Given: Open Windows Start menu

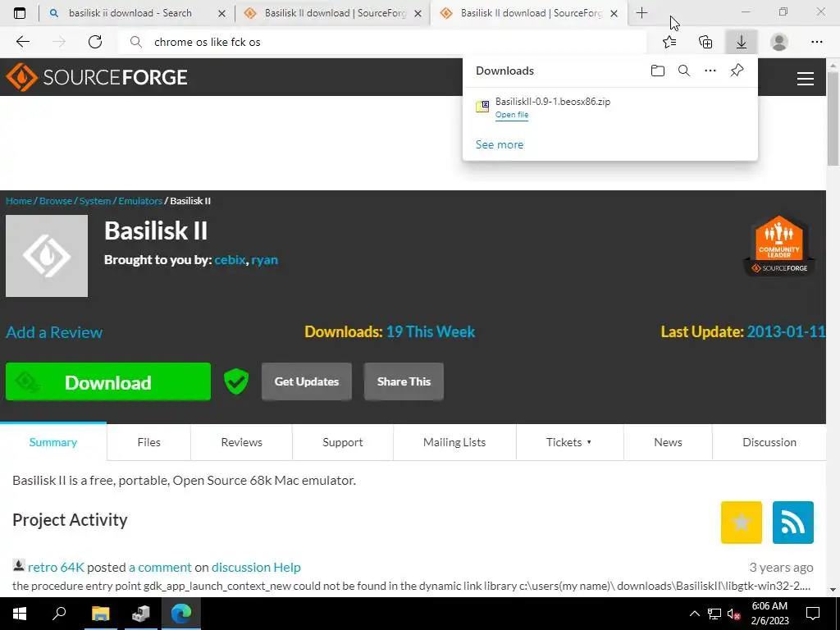Looking at the screenshot, I should [x=20, y=614].
